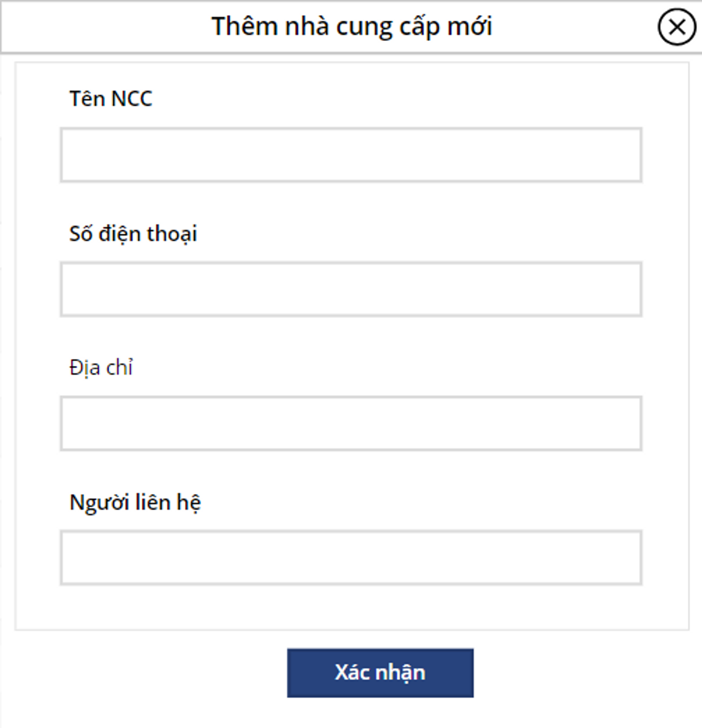Click the dialog title bar

[x=149, y=27]
